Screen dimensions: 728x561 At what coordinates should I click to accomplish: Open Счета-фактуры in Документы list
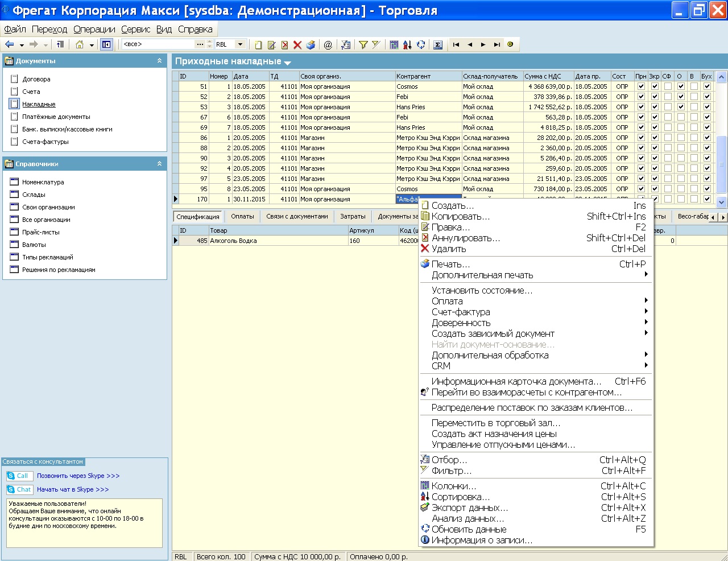click(x=45, y=142)
